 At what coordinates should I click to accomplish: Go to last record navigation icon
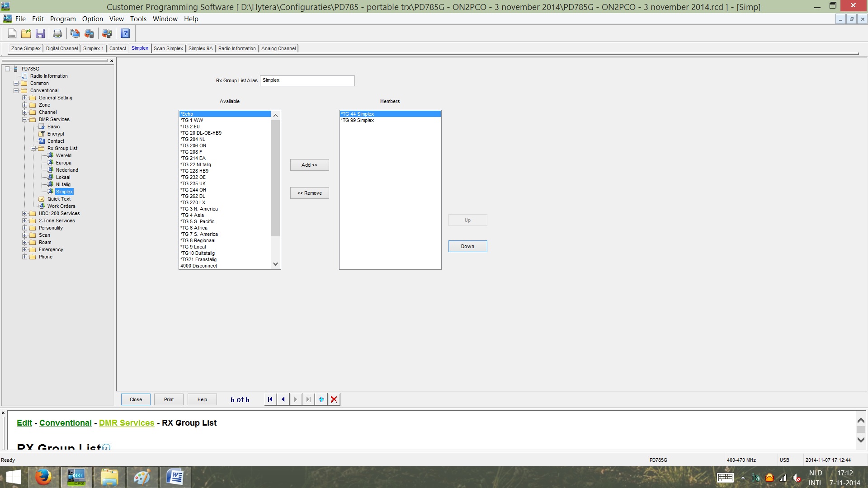click(308, 399)
